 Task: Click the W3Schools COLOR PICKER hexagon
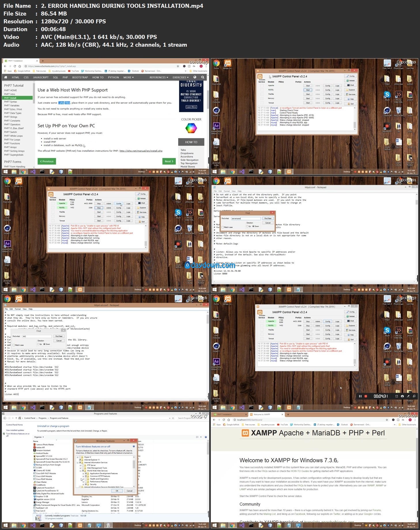pyautogui.click(x=191, y=128)
